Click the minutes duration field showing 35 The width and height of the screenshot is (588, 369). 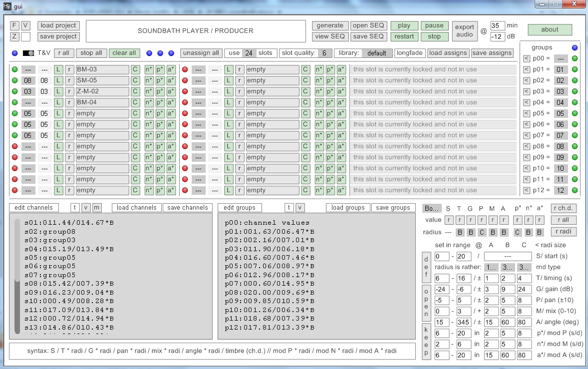497,25
